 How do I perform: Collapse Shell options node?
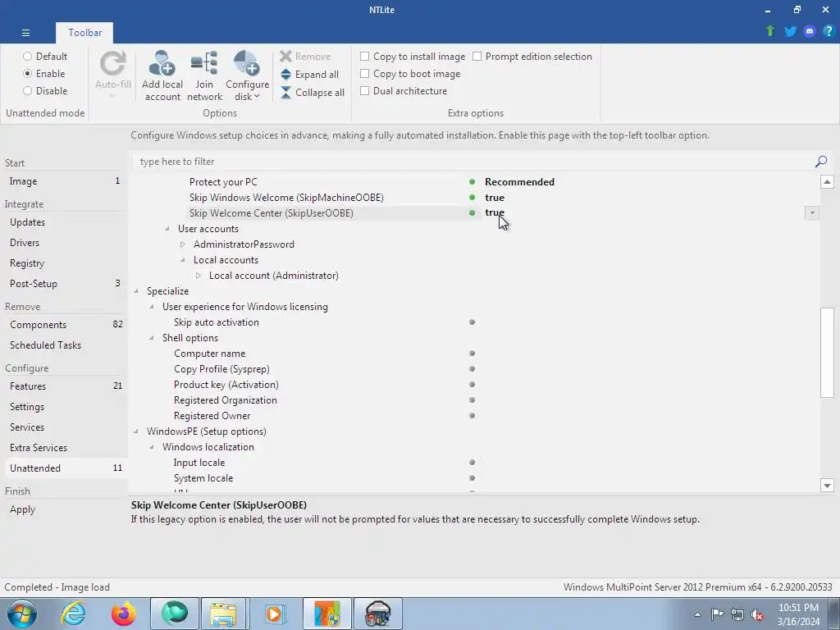[152, 338]
